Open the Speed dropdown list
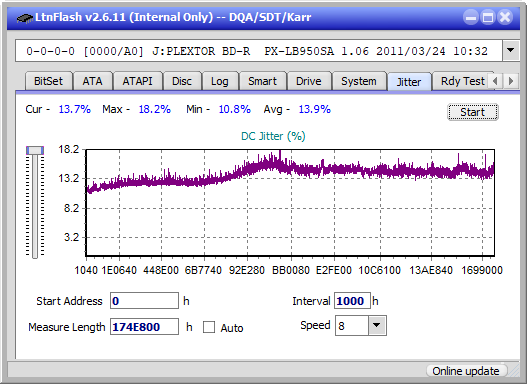527x384 pixels. point(377,325)
